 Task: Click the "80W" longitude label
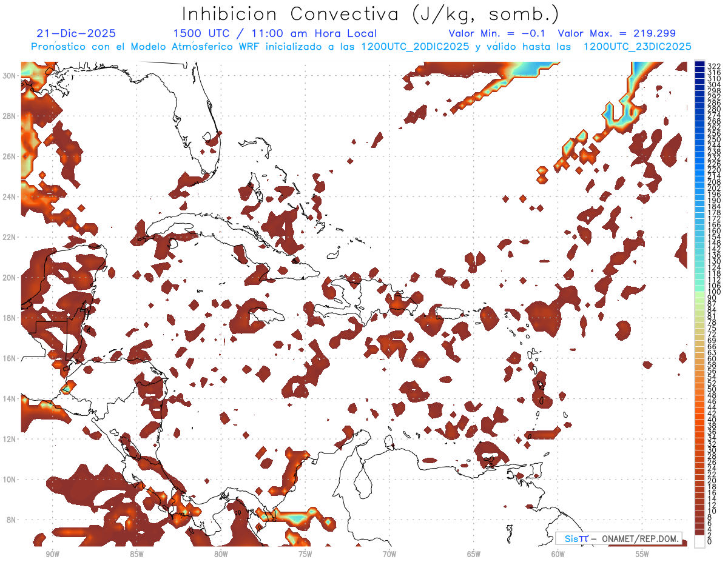221,554
